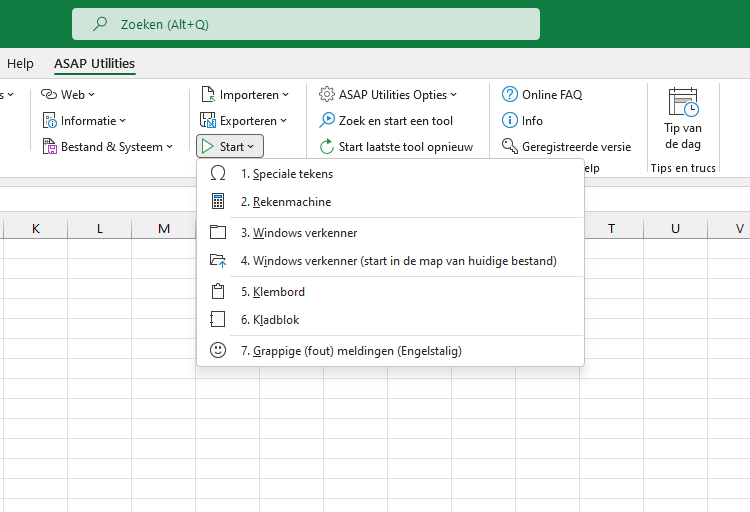Viewport: 750px width, 512px height.
Task: Click 'Tips en trucs' group label
Action: tap(683, 168)
